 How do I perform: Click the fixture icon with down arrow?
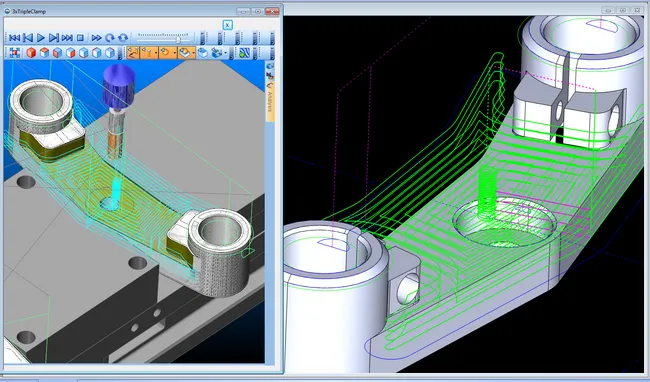tap(217, 53)
